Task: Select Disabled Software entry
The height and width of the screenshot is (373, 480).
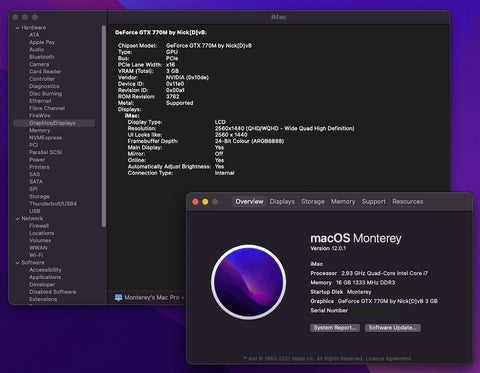Action: (x=53, y=292)
